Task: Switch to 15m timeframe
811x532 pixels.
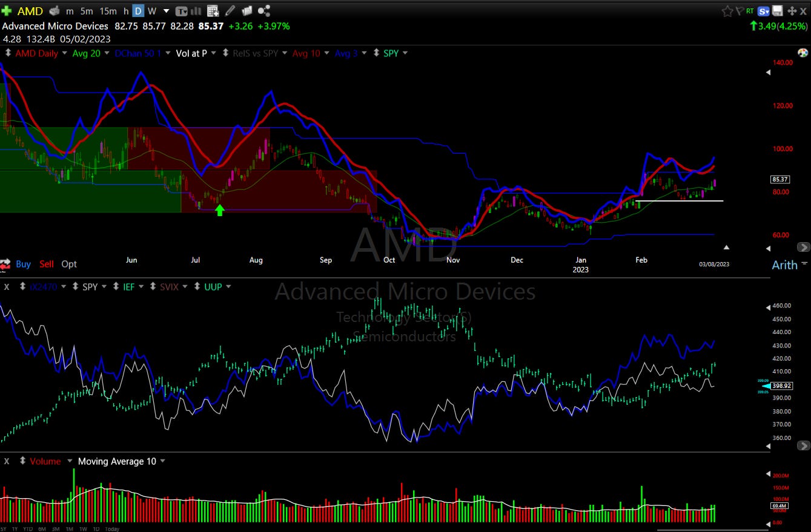Action: click(x=108, y=11)
